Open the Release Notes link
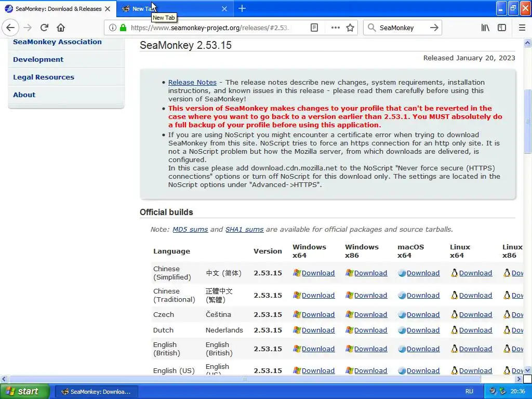 point(192,82)
